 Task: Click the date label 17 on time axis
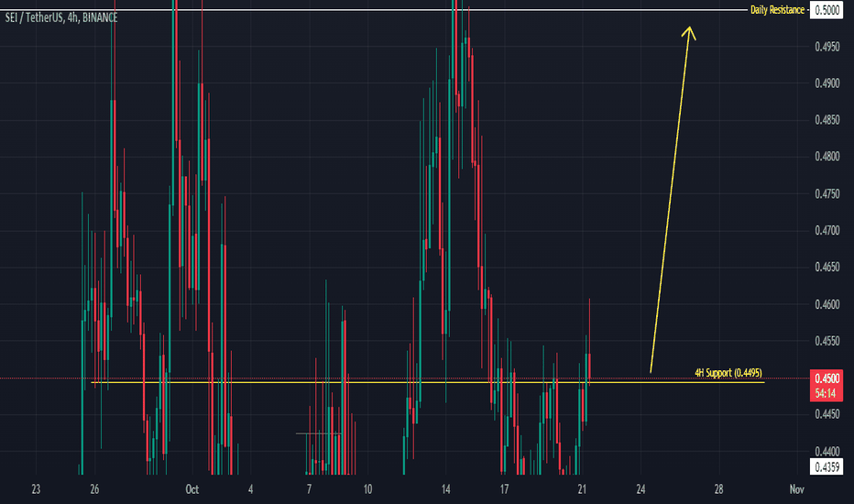[504, 489]
